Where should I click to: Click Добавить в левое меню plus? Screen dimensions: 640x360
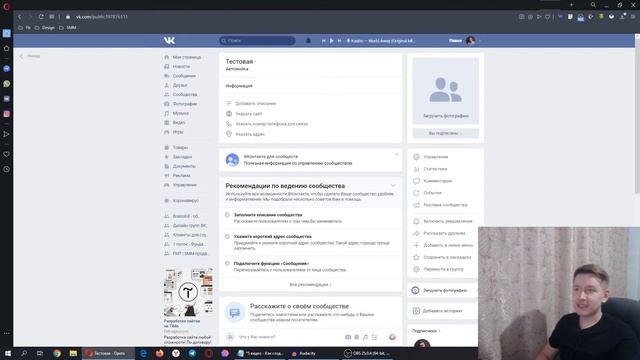pyautogui.click(x=416, y=245)
